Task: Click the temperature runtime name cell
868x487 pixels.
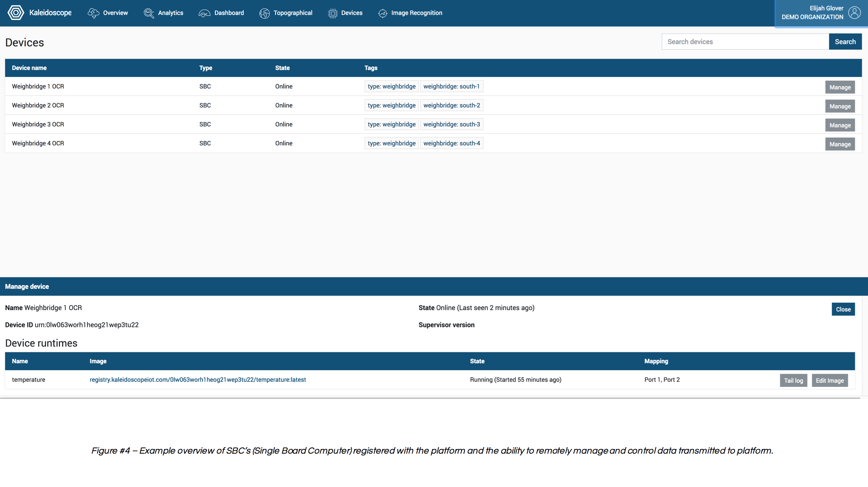Action: (29, 379)
